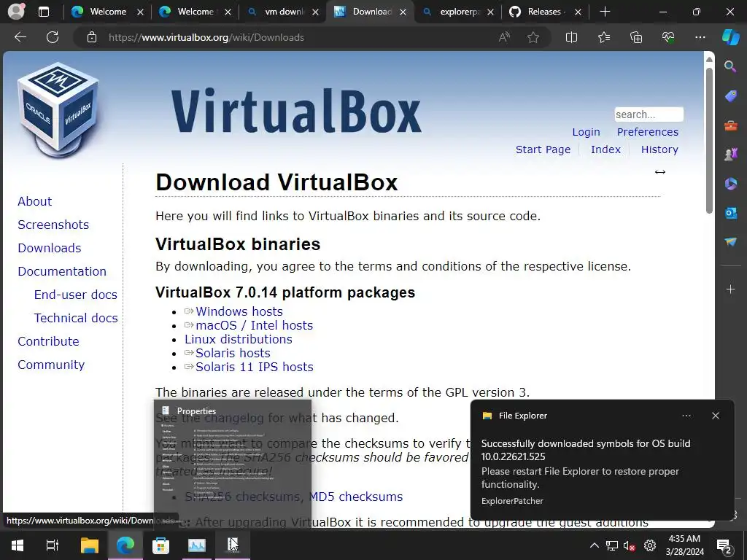
Task: Open notification center icon
Action: click(724, 545)
